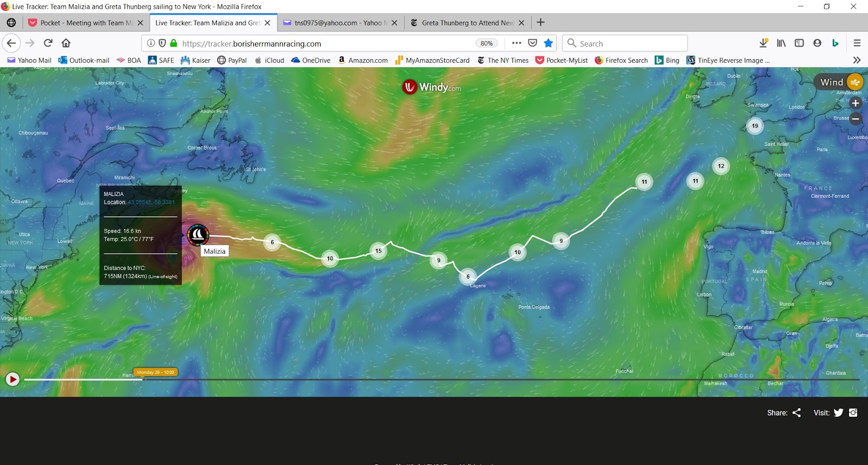Open SAFE bookmark

(161, 60)
